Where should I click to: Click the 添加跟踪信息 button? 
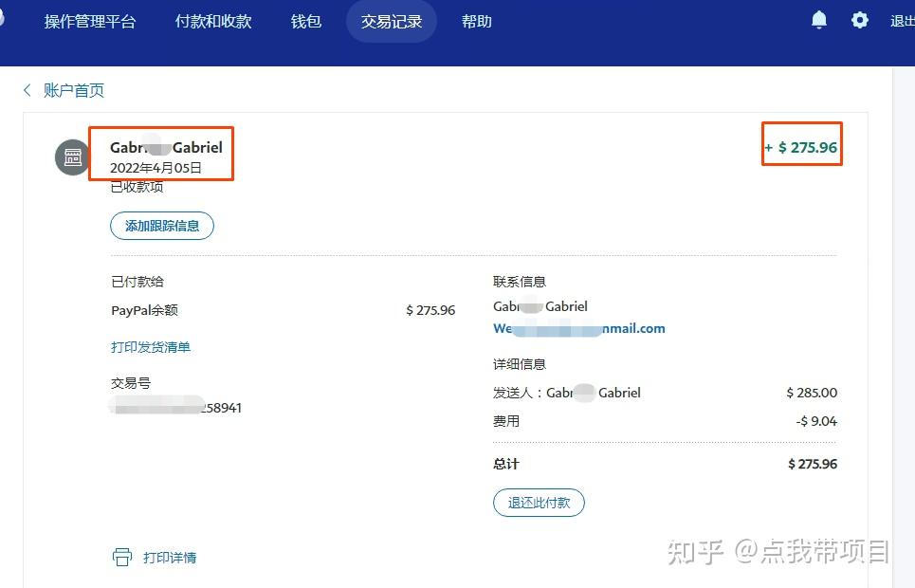pos(161,226)
